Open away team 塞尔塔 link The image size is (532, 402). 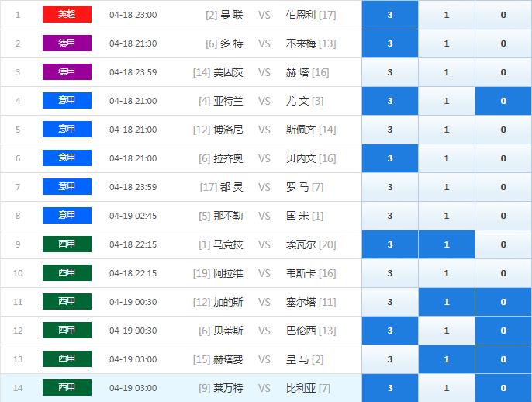pyautogui.click(x=301, y=302)
